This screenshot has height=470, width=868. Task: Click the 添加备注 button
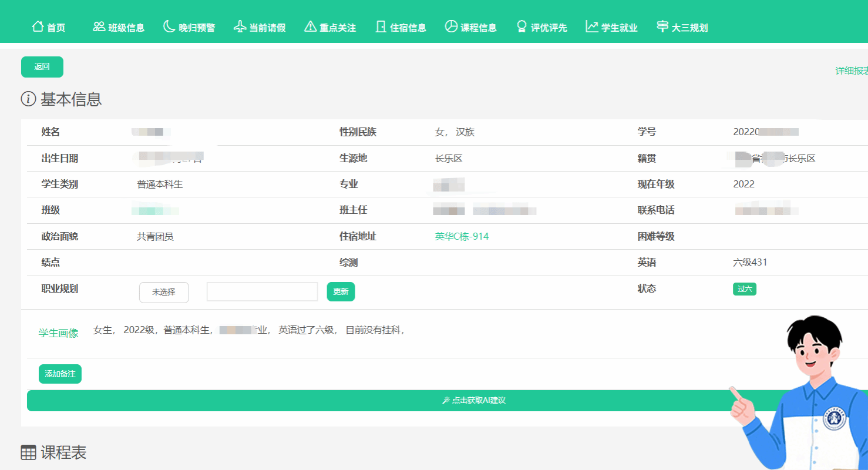pos(60,374)
